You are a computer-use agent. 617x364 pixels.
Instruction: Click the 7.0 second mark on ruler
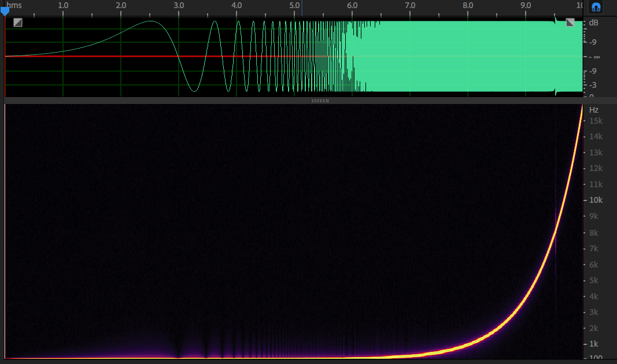[410, 5]
